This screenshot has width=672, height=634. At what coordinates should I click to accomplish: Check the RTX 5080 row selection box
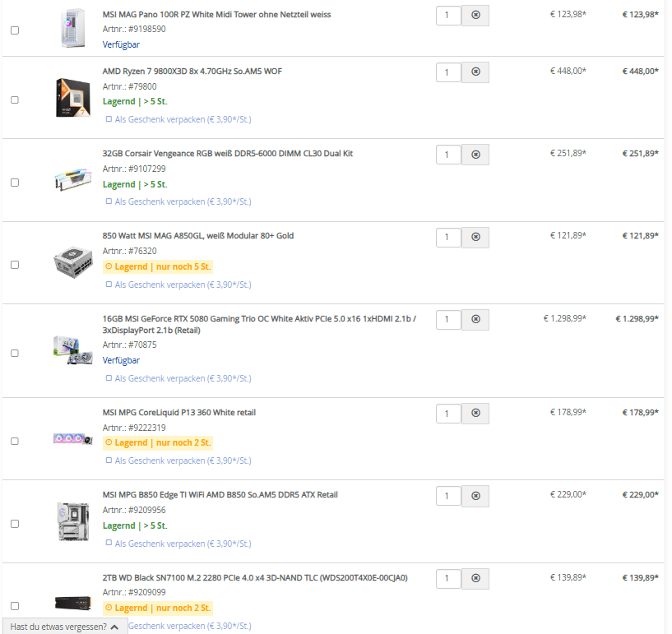tap(15, 353)
